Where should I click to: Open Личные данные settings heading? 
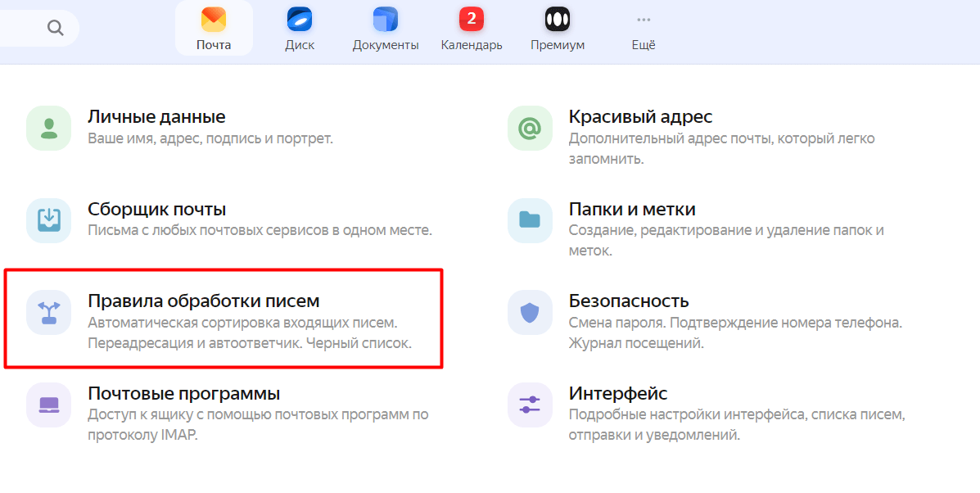[156, 117]
